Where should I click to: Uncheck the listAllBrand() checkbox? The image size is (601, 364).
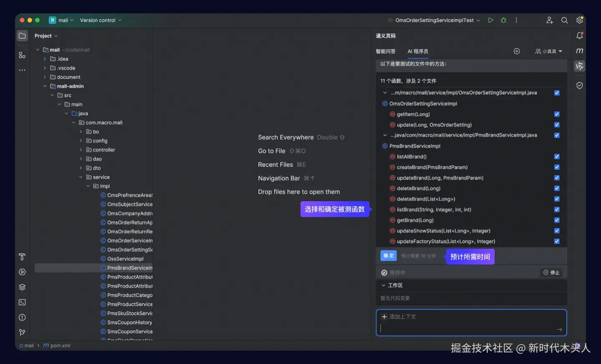pos(557,157)
